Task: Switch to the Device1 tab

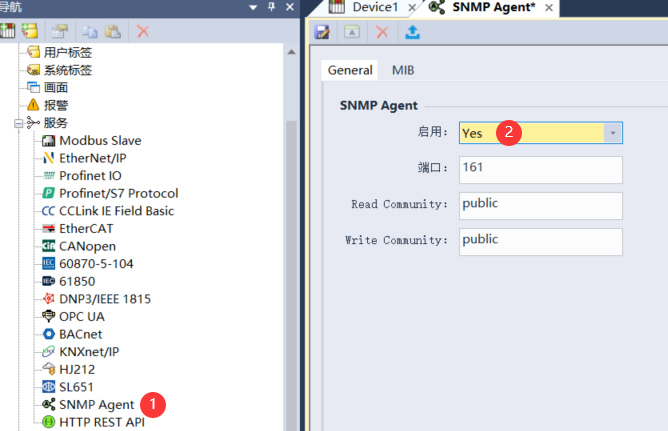Action: point(375,7)
